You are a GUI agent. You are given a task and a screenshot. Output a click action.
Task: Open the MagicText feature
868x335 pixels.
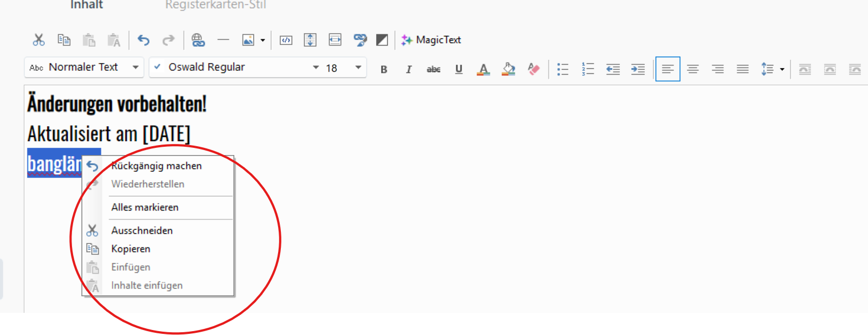tap(432, 40)
